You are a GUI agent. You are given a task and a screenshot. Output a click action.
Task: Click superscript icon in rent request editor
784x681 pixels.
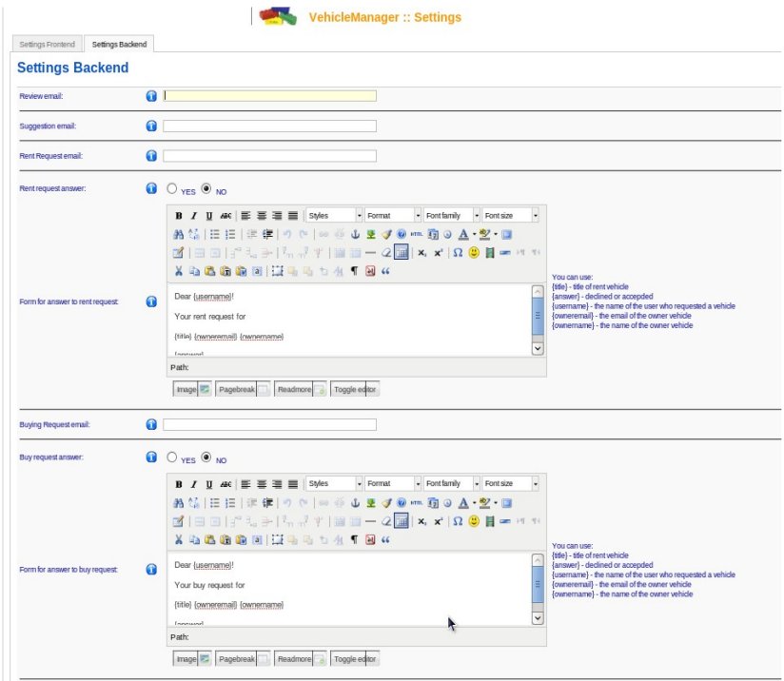pos(438,252)
